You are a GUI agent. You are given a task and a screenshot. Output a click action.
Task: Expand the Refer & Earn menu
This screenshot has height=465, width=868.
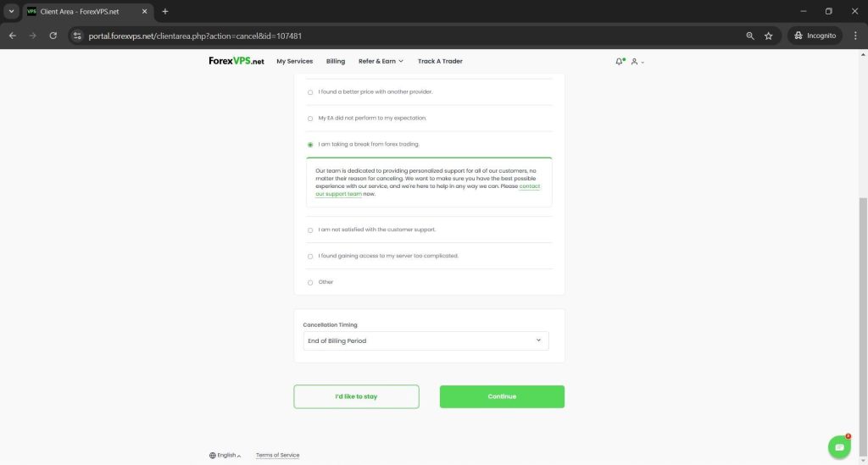[381, 61]
